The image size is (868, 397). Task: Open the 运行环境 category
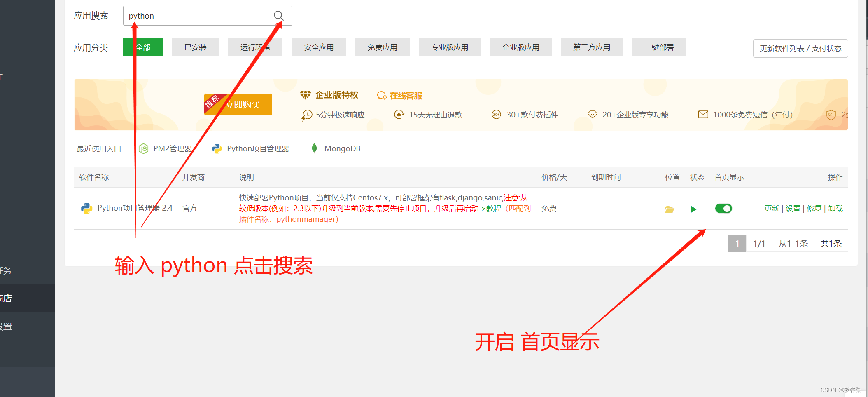pyautogui.click(x=255, y=47)
